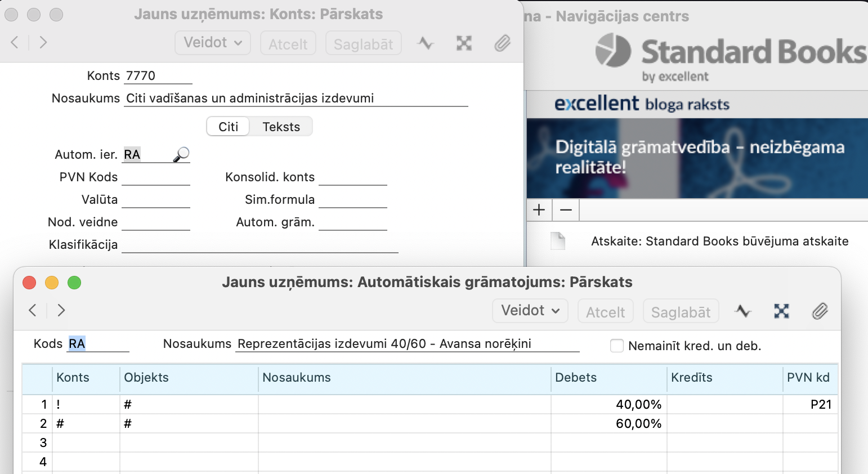
Task: Click the minus icon under the blog banner
Action: click(x=566, y=210)
